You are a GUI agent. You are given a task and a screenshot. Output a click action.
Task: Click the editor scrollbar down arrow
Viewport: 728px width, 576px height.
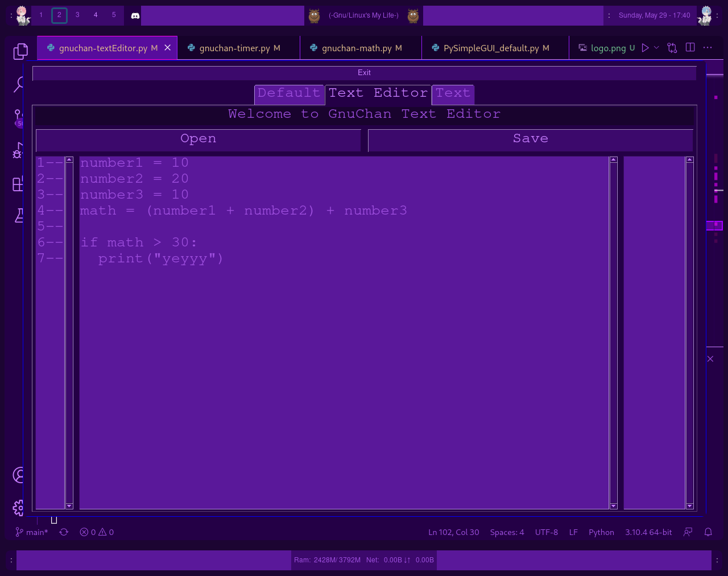[613, 506]
